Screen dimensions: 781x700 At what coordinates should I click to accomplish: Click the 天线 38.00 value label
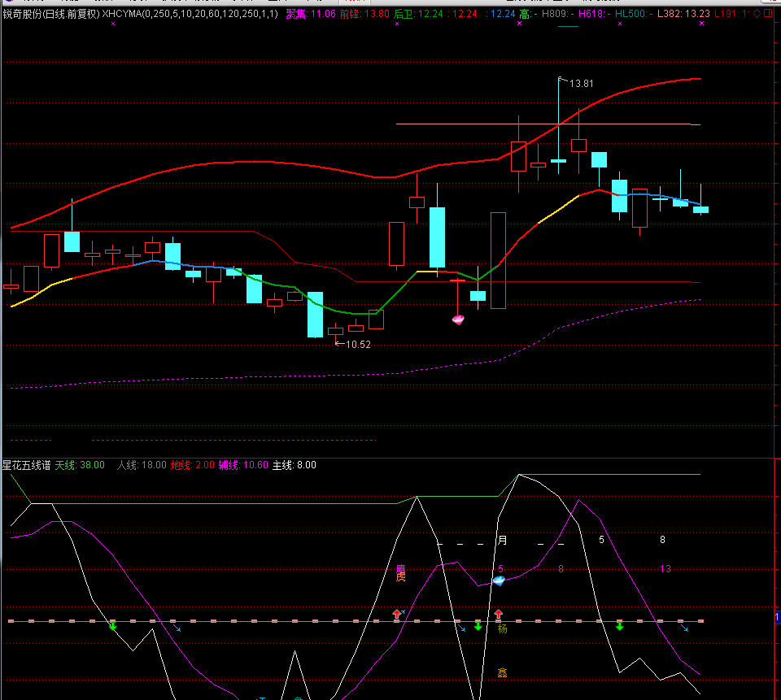click(80, 465)
